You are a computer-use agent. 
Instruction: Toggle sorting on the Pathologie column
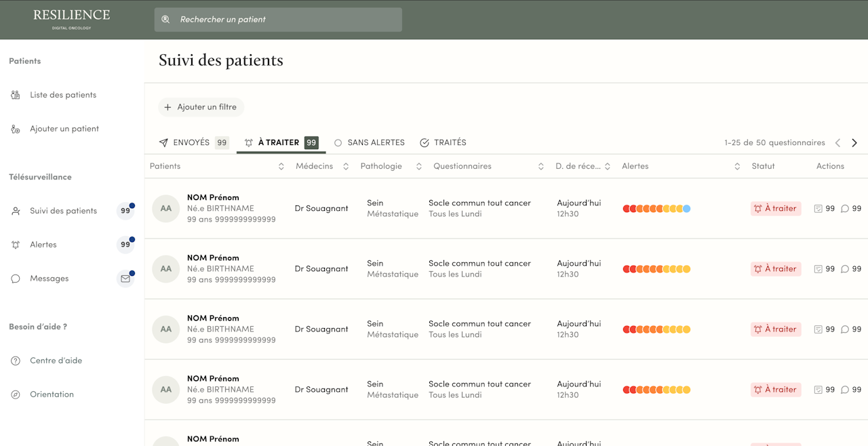coord(418,166)
